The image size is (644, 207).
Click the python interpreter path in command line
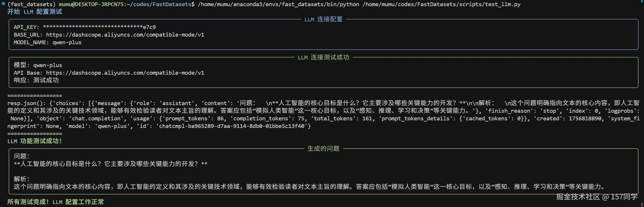coord(278,4)
